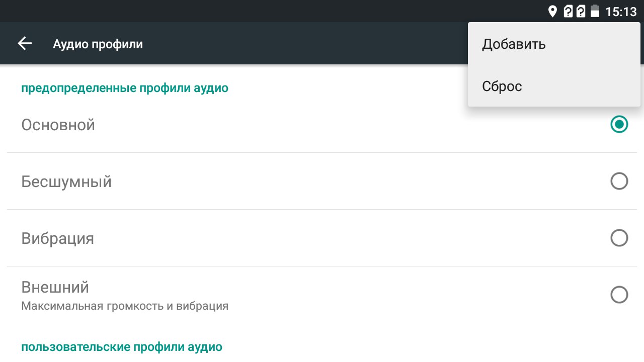Open the Внешний profile label
Image resolution: width=644 pixels, height=362 pixels.
[55, 288]
